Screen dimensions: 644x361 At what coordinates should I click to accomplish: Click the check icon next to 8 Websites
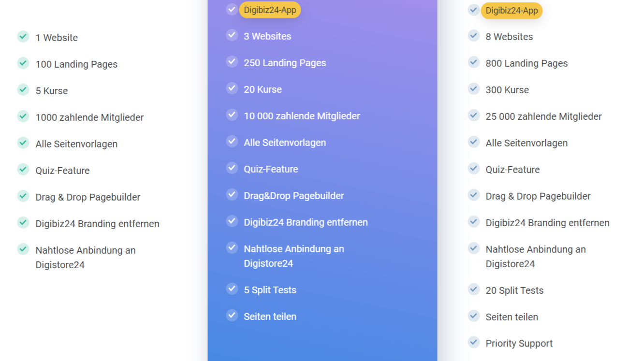point(474,35)
